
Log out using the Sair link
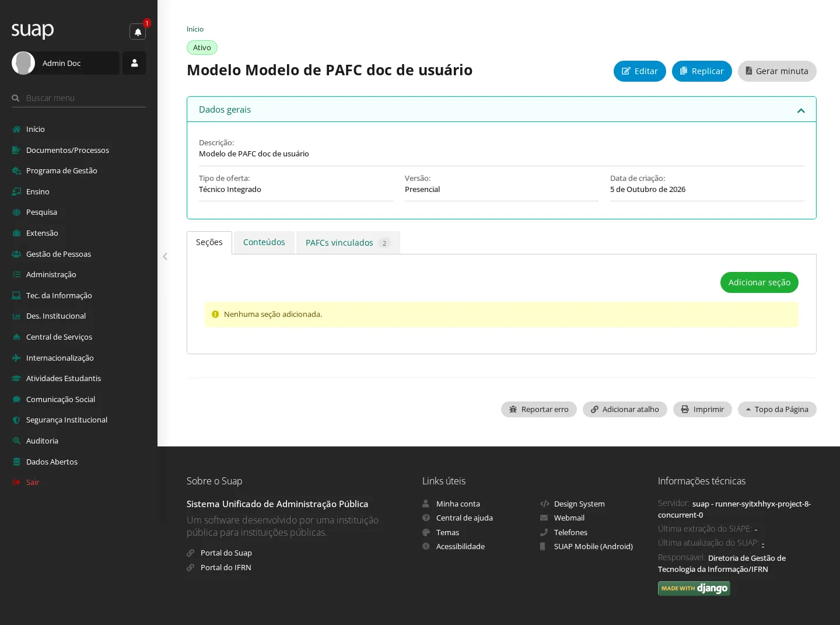pyautogui.click(x=33, y=482)
